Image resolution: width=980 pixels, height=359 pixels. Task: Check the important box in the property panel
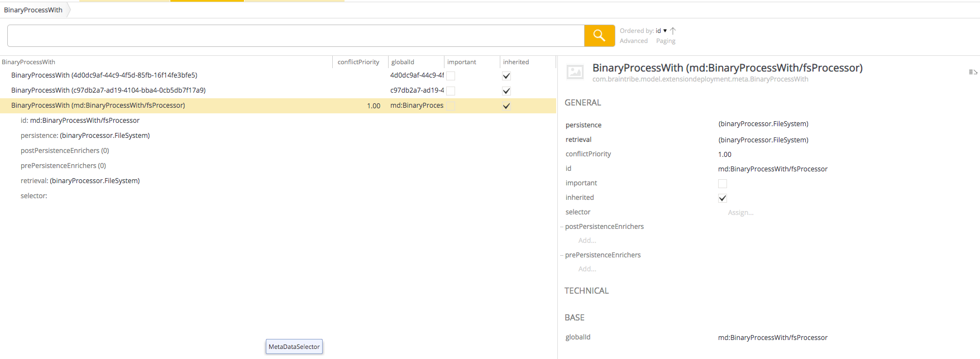(722, 184)
